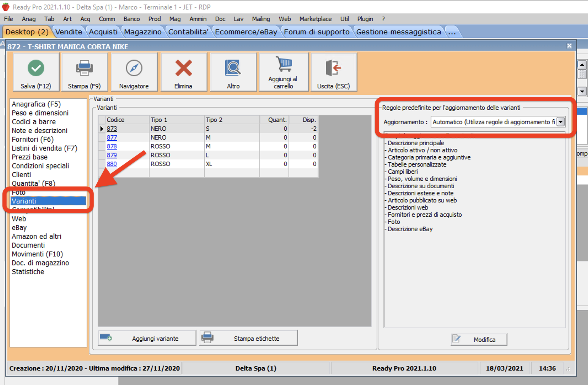
Task: Click the Stampa printer icon
Action: click(x=84, y=68)
